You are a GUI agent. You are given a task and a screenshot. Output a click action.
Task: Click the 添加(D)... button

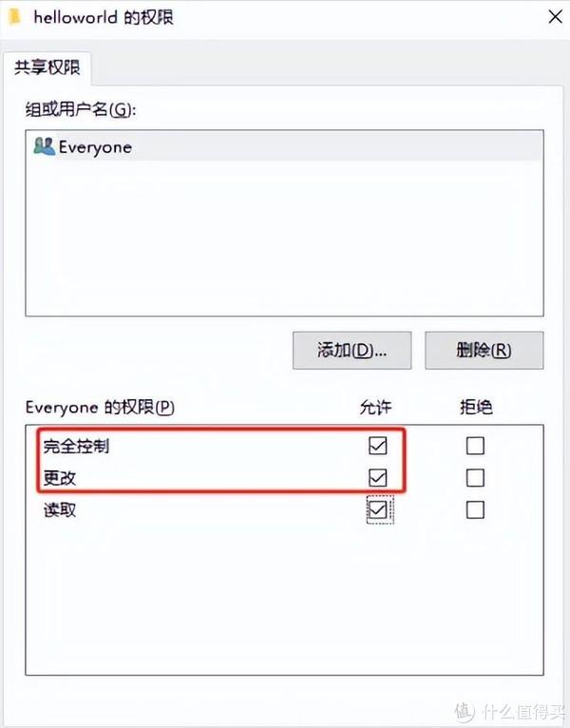tap(351, 350)
